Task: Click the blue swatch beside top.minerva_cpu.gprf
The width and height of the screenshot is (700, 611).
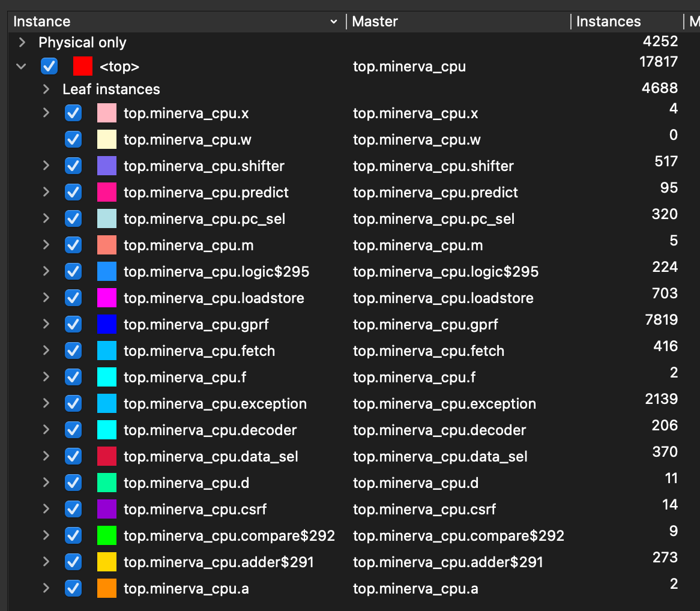Action: [x=106, y=325]
